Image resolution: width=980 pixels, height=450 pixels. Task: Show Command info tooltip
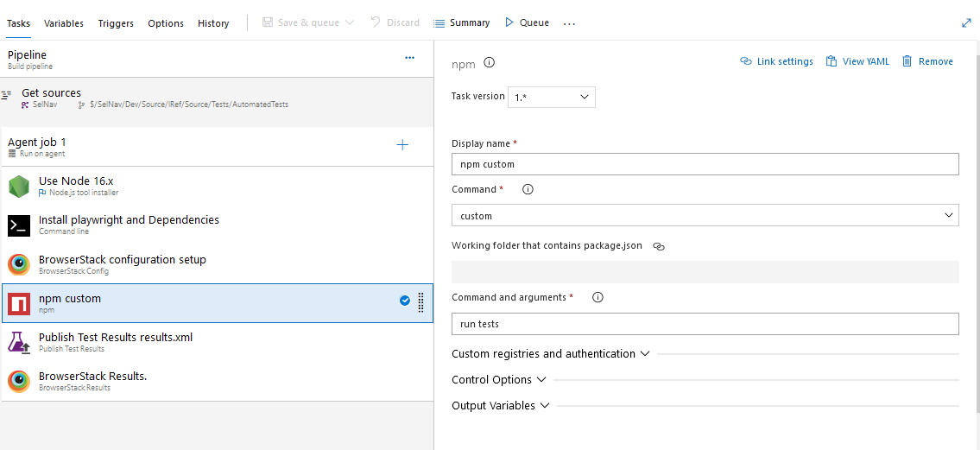pyautogui.click(x=528, y=189)
